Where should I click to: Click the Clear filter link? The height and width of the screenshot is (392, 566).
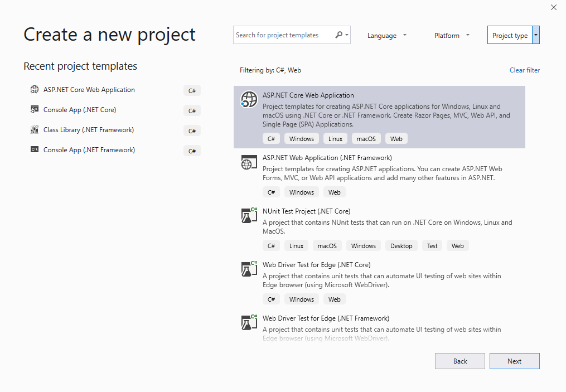pos(524,70)
